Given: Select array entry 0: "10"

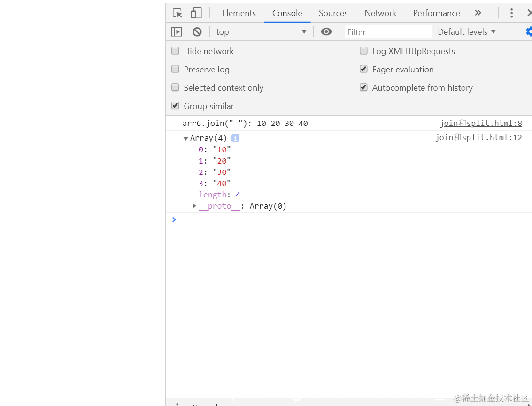Looking at the screenshot, I should pyautogui.click(x=215, y=149).
